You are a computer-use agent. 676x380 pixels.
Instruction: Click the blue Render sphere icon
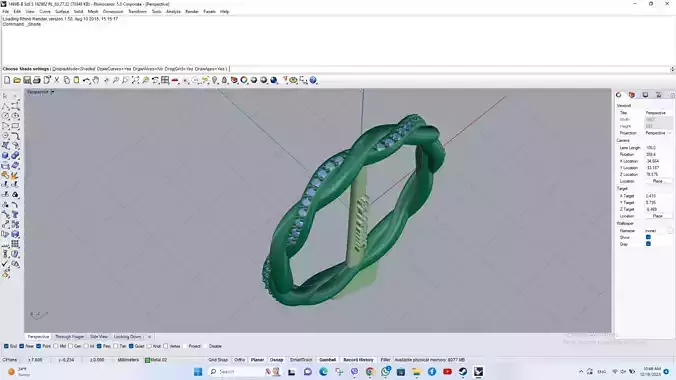(x=274, y=80)
